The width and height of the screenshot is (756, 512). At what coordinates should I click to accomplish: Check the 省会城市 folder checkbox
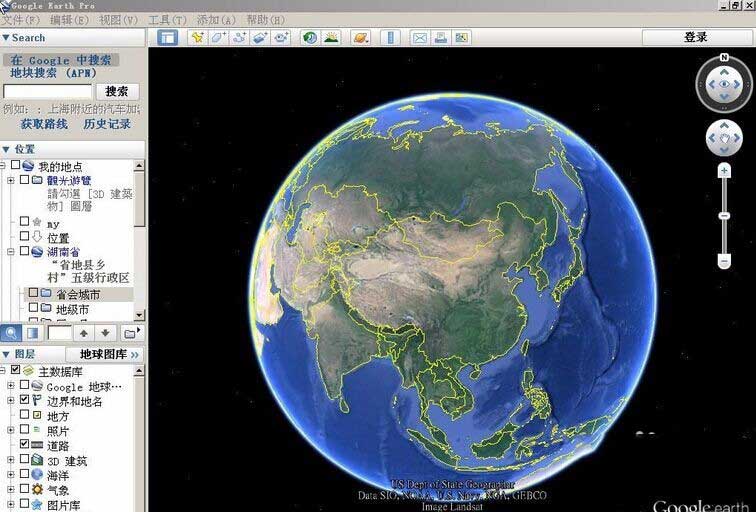tap(33, 292)
